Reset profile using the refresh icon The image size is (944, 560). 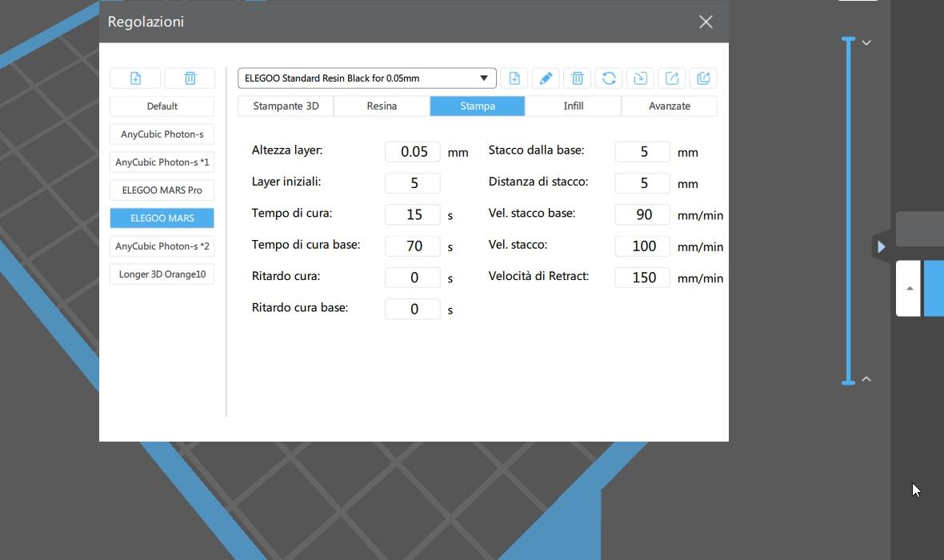point(609,78)
